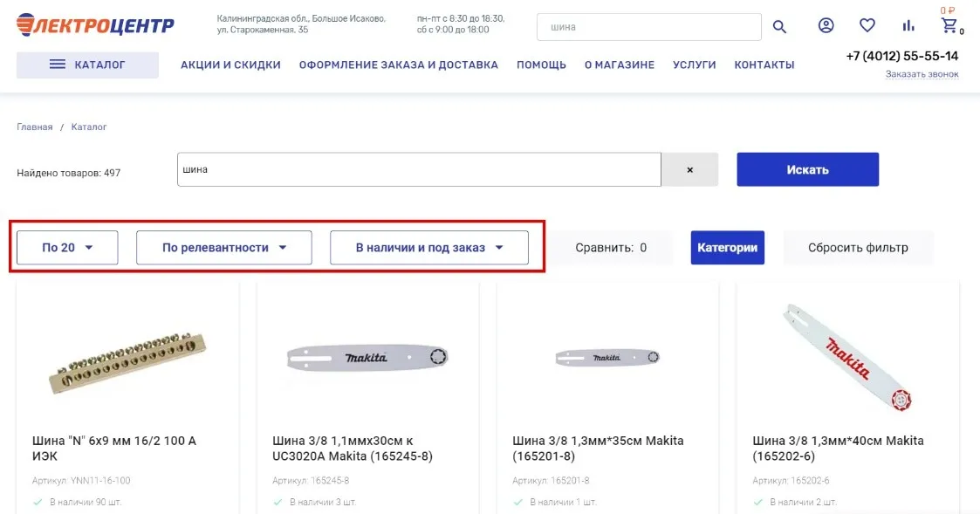Image resolution: width=980 pixels, height=514 pixels.
Task: Open the 'По релевантности' sorting dropdown
Action: 223,247
